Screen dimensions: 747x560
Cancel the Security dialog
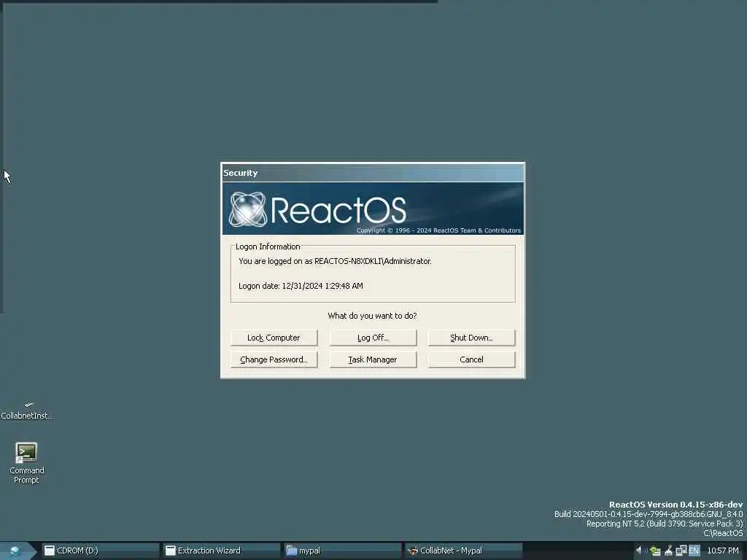[x=471, y=359]
